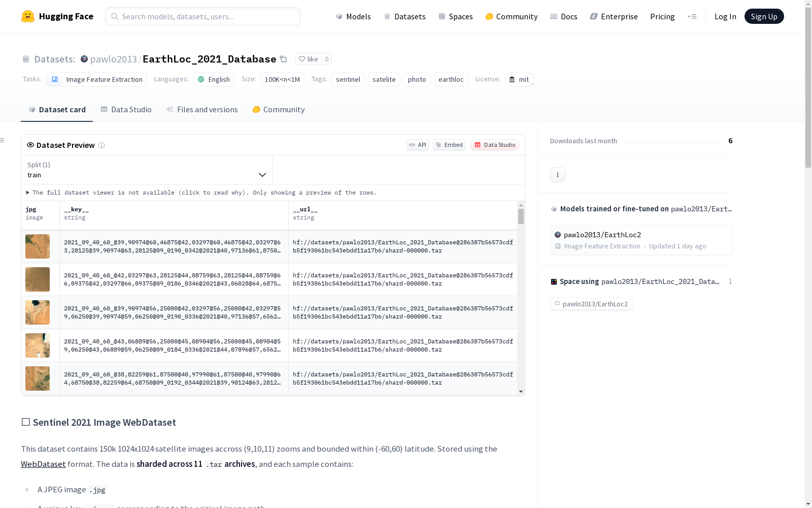The image size is (812, 508).
Task: Click the third row satellite thumbnail
Action: 38,312
